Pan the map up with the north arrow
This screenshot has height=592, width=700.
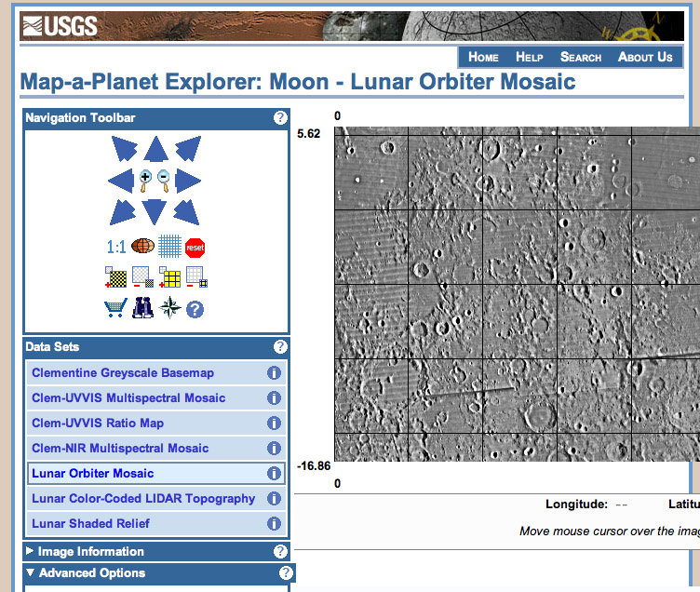click(155, 149)
